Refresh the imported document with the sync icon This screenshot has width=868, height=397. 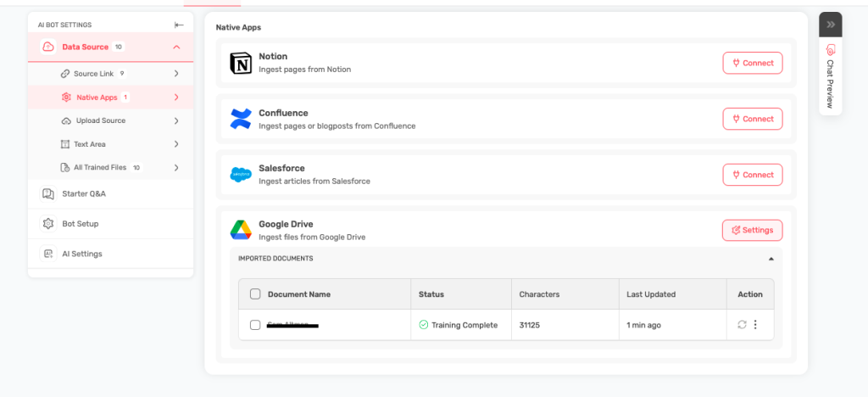[742, 324]
